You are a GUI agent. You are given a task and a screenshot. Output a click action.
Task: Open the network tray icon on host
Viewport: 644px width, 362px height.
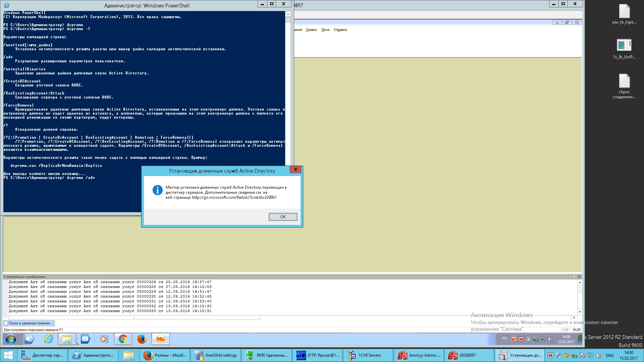[x=591, y=355]
